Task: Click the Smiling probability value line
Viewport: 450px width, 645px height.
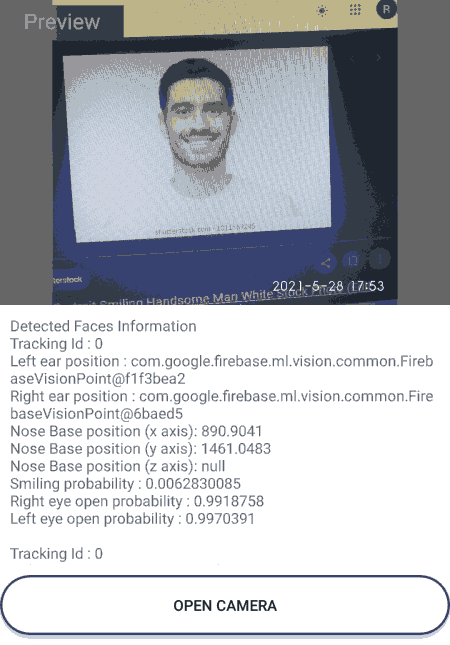Action: click(x=125, y=484)
